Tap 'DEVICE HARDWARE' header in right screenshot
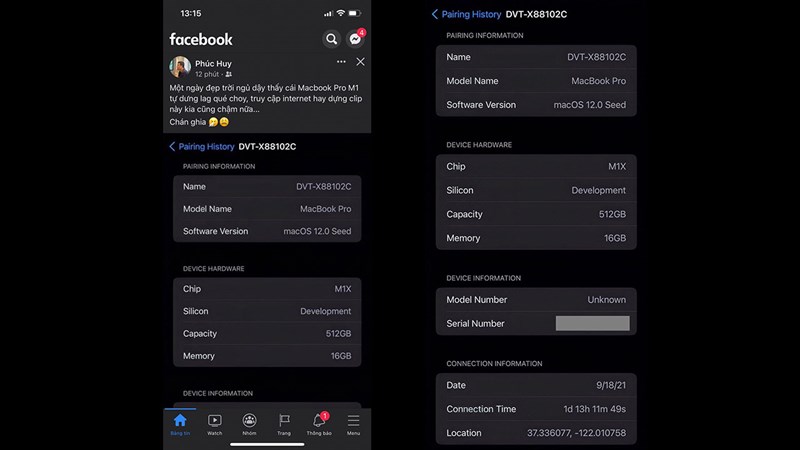The width and height of the screenshot is (800, 450). [x=479, y=145]
